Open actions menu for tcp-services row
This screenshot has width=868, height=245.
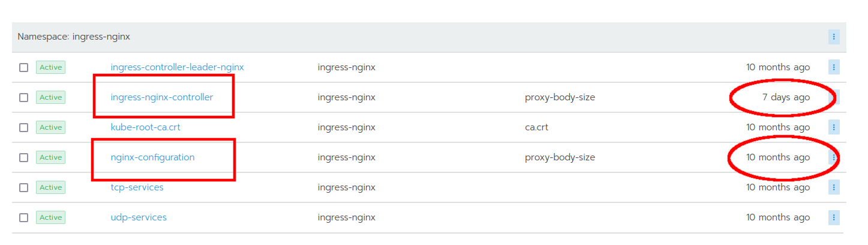834,187
